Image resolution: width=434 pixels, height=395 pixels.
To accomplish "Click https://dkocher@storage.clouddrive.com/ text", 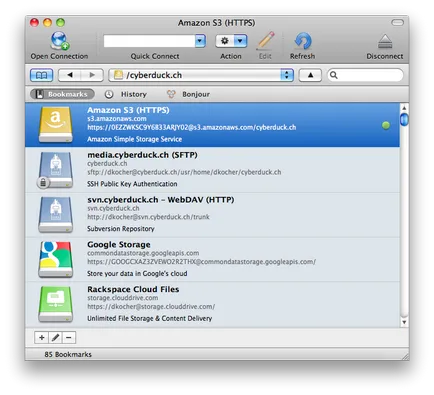I will click(151, 306).
